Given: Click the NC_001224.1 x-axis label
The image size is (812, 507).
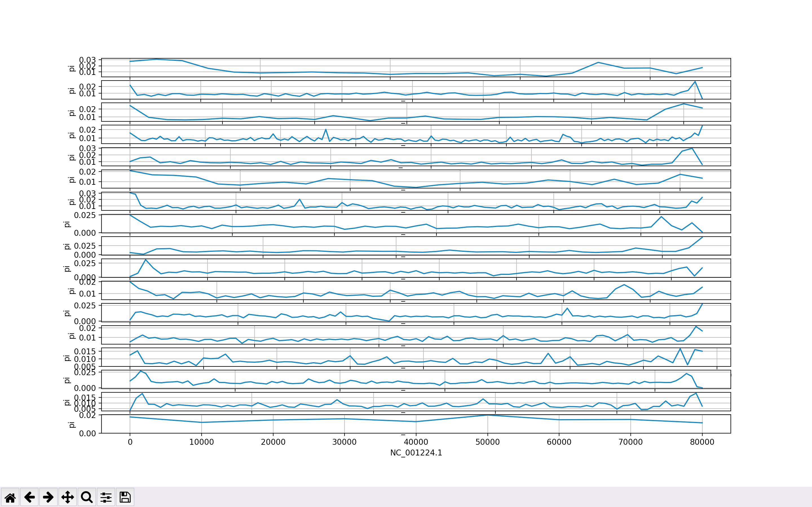Looking at the screenshot, I should [416, 453].
